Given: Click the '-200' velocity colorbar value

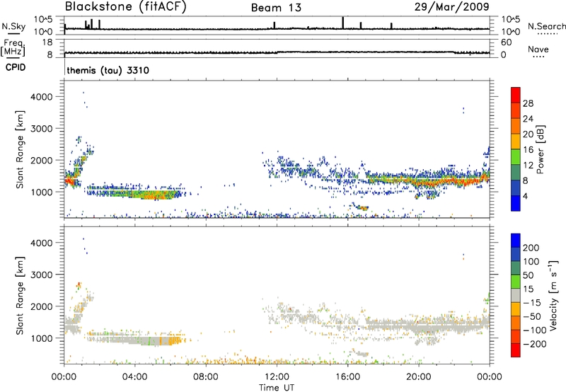Looking at the screenshot, I should (x=534, y=344).
